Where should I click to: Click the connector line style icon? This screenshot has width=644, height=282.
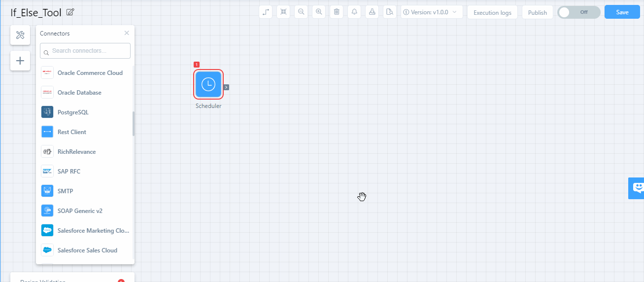[266, 12]
